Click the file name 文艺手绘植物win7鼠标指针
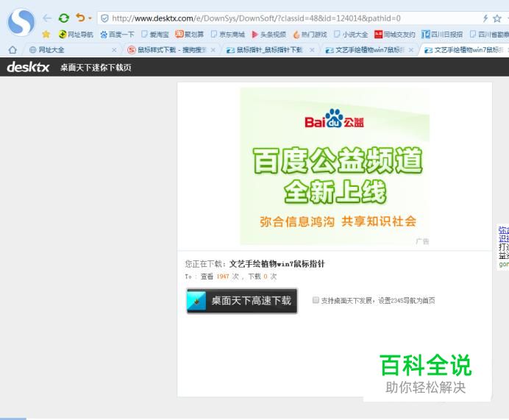 277,264
